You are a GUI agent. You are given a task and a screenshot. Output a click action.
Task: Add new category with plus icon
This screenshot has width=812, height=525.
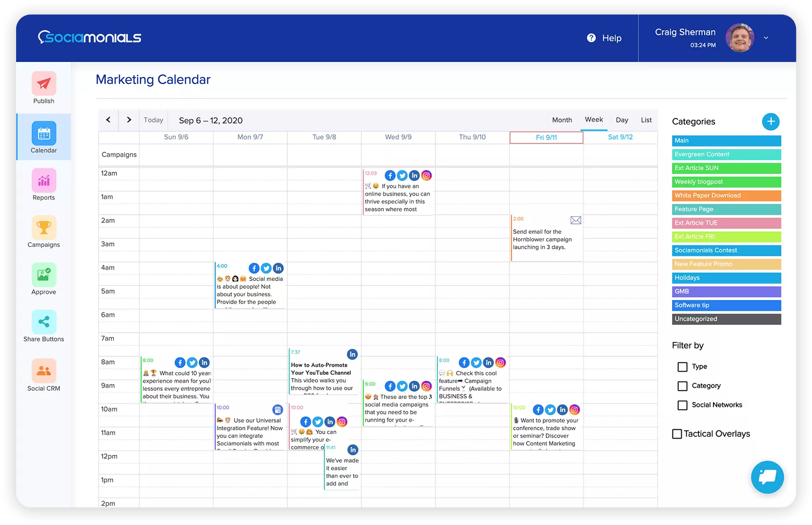point(771,121)
